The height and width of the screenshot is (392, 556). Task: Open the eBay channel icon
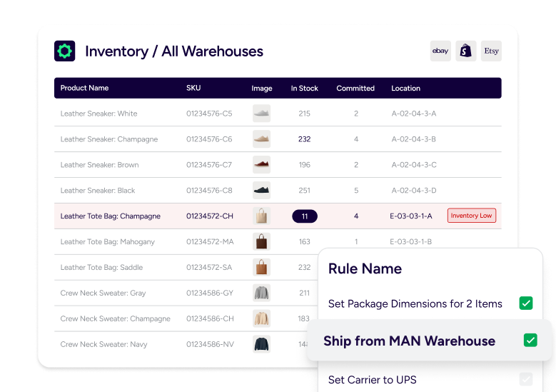point(440,51)
